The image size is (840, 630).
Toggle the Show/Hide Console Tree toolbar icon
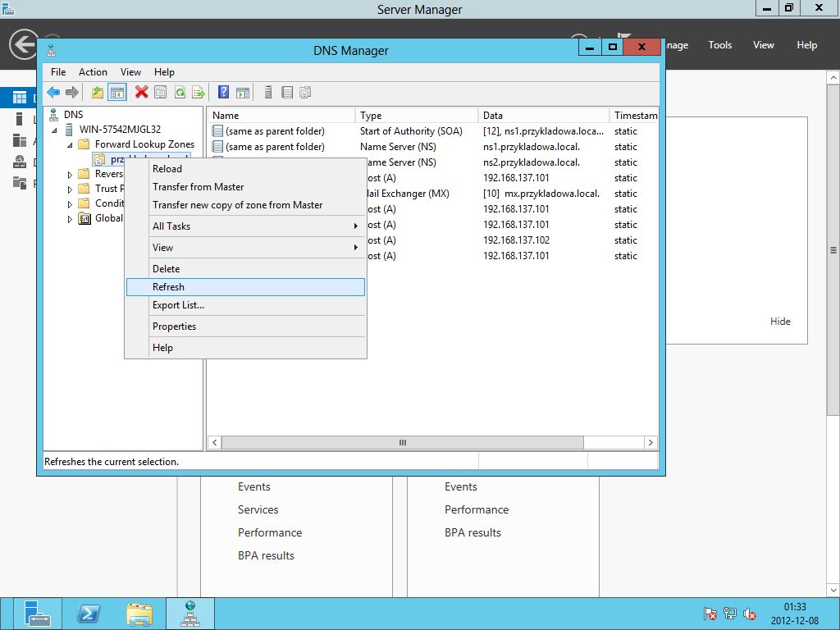[x=116, y=93]
